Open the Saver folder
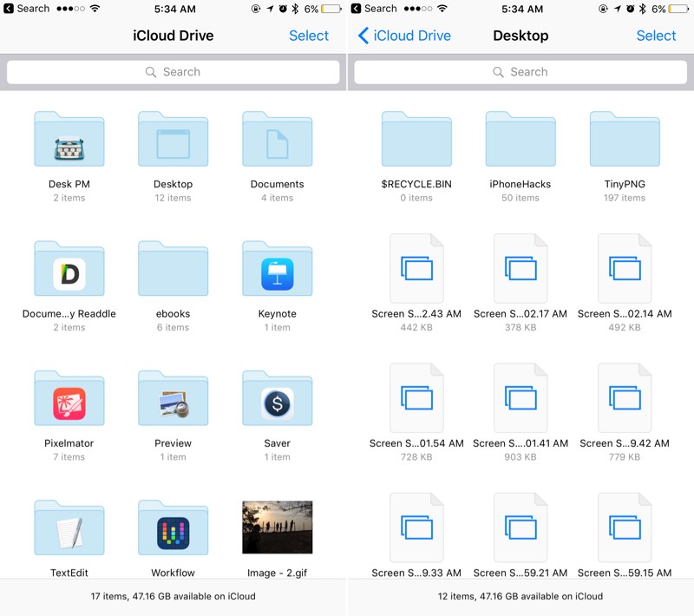 point(277,400)
